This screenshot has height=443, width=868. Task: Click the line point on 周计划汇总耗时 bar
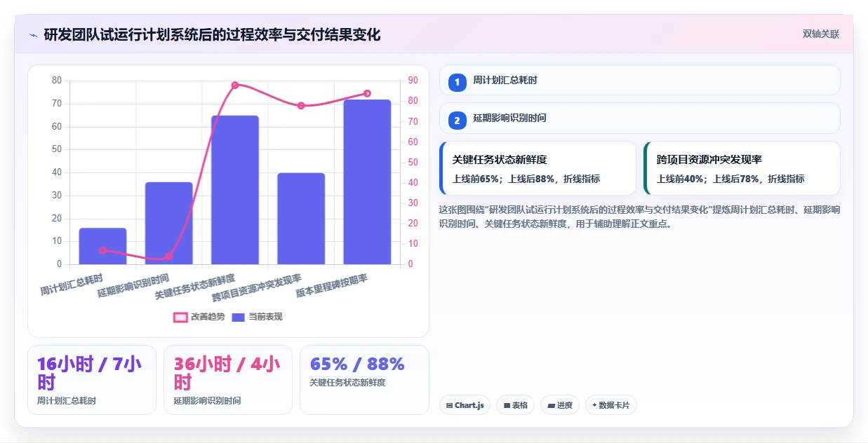[x=102, y=250]
